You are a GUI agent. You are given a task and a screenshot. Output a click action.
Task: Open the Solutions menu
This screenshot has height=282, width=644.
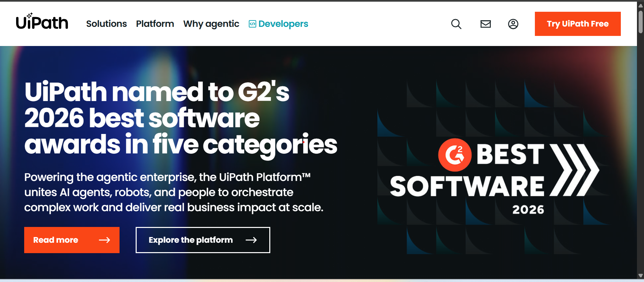point(106,24)
